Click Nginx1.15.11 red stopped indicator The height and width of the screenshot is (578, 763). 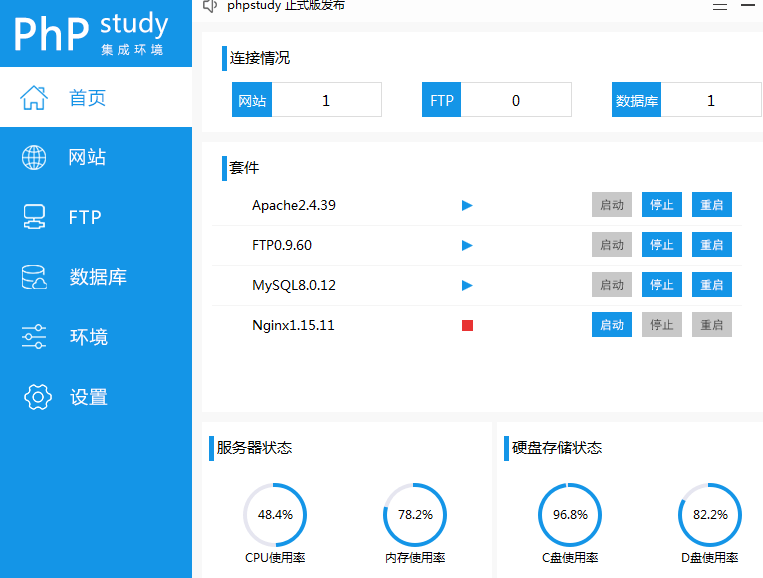coord(467,325)
